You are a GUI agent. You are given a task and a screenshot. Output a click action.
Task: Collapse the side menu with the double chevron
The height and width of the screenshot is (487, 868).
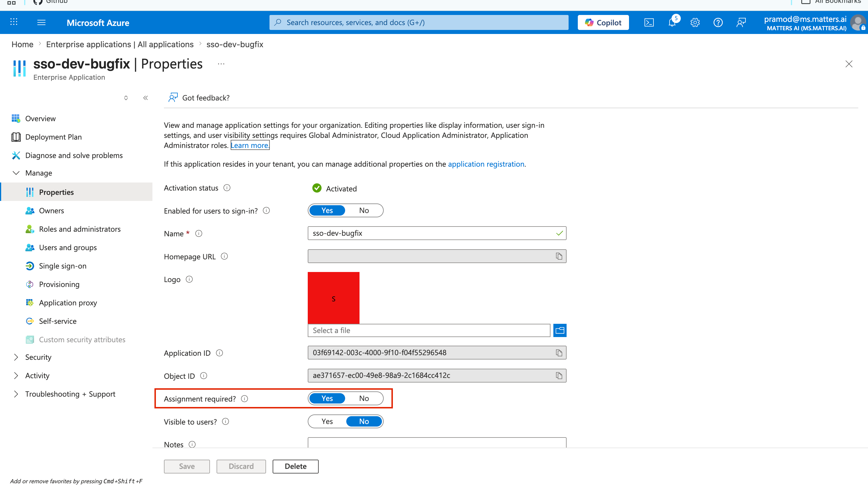(146, 98)
